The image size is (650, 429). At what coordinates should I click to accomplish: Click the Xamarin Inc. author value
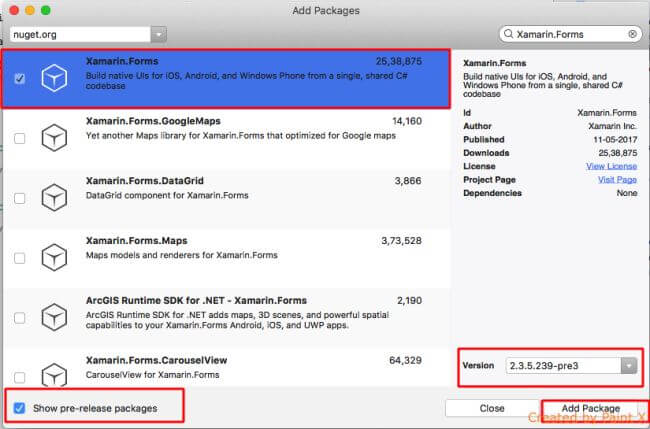613,126
